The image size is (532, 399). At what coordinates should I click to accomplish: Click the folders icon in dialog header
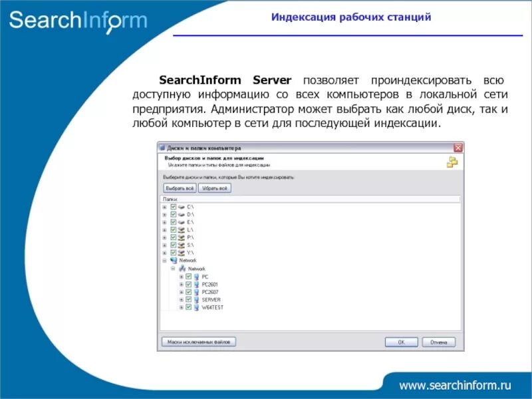(x=452, y=162)
